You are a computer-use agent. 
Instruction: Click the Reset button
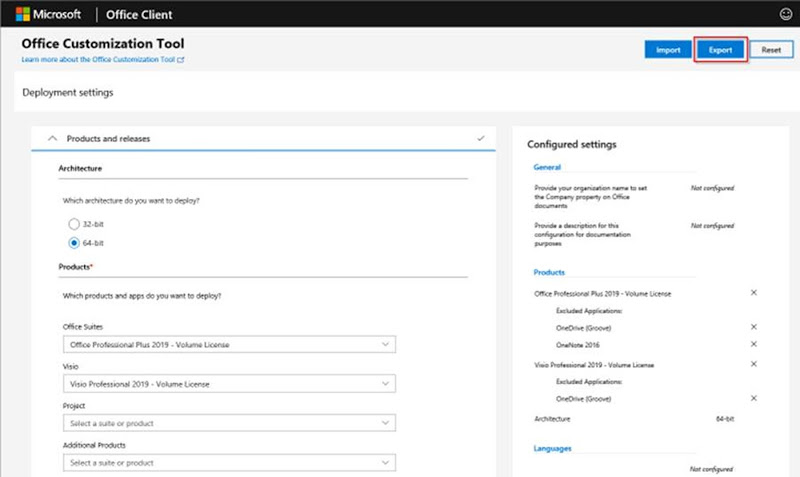point(771,49)
